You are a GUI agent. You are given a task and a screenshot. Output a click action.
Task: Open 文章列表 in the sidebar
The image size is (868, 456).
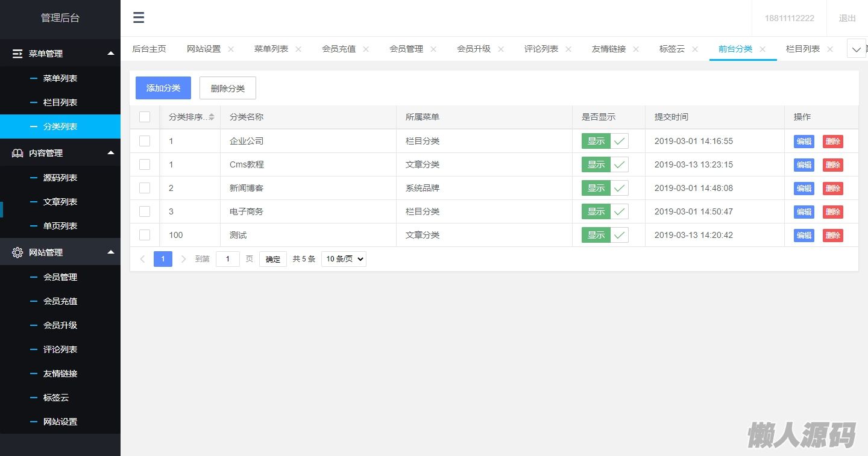tap(60, 202)
